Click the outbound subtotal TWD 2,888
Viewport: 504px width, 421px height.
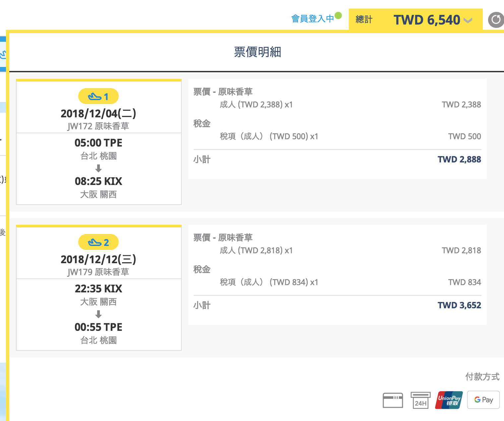(459, 159)
